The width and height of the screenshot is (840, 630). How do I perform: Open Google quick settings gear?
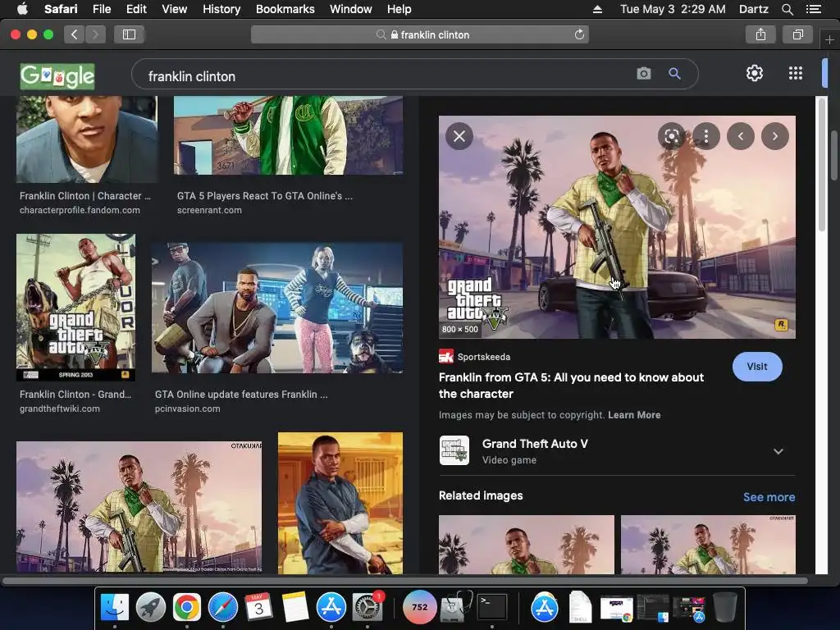(755, 73)
